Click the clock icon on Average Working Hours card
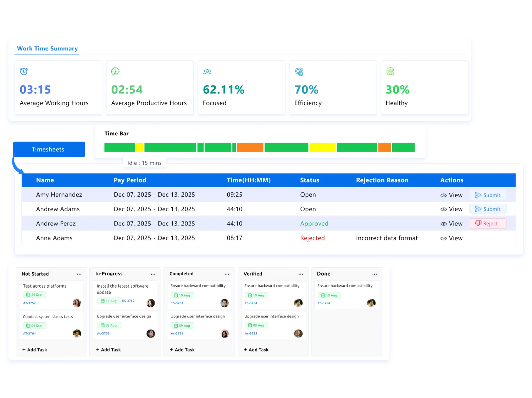The image size is (532, 398). pyautogui.click(x=23, y=71)
